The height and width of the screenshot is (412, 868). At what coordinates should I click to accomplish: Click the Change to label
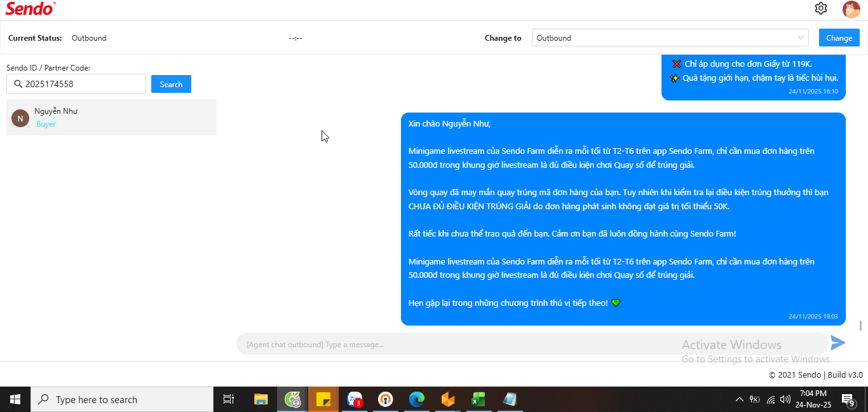click(503, 38)
